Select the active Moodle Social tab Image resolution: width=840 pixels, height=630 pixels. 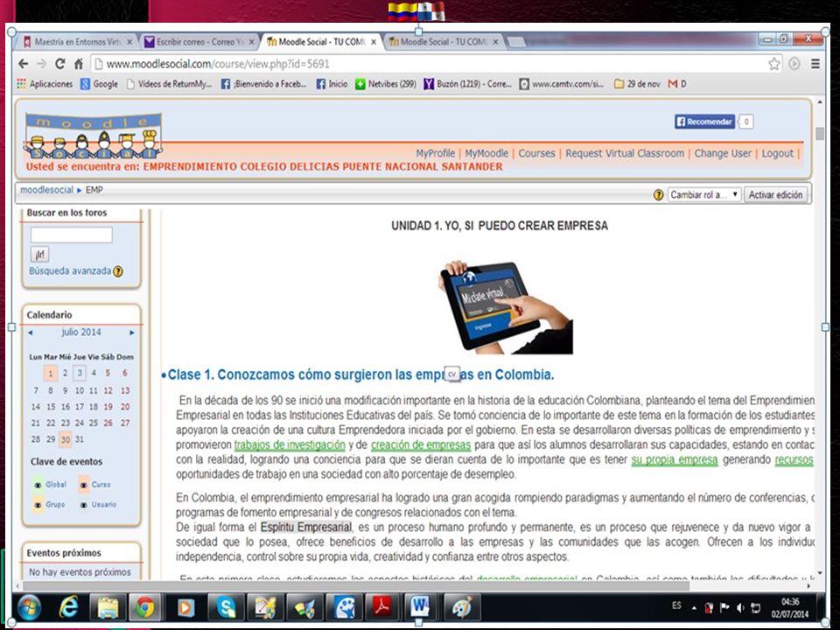pos(321,42)
